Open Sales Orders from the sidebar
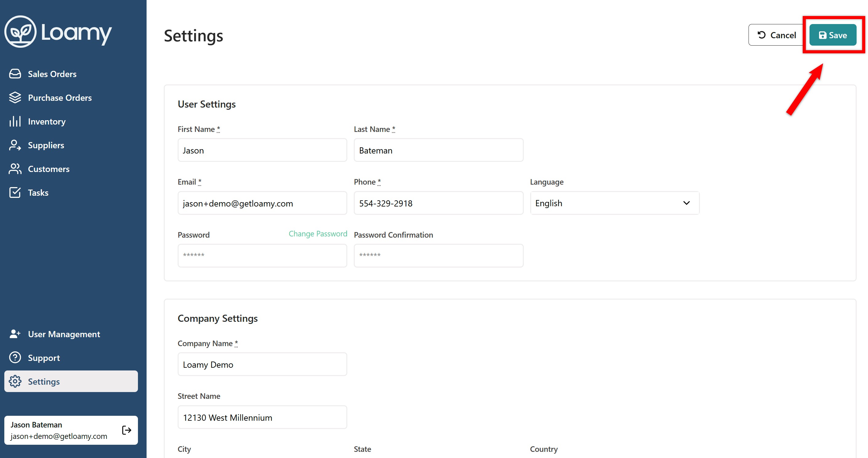868x458 pixels. pos(71,74)
